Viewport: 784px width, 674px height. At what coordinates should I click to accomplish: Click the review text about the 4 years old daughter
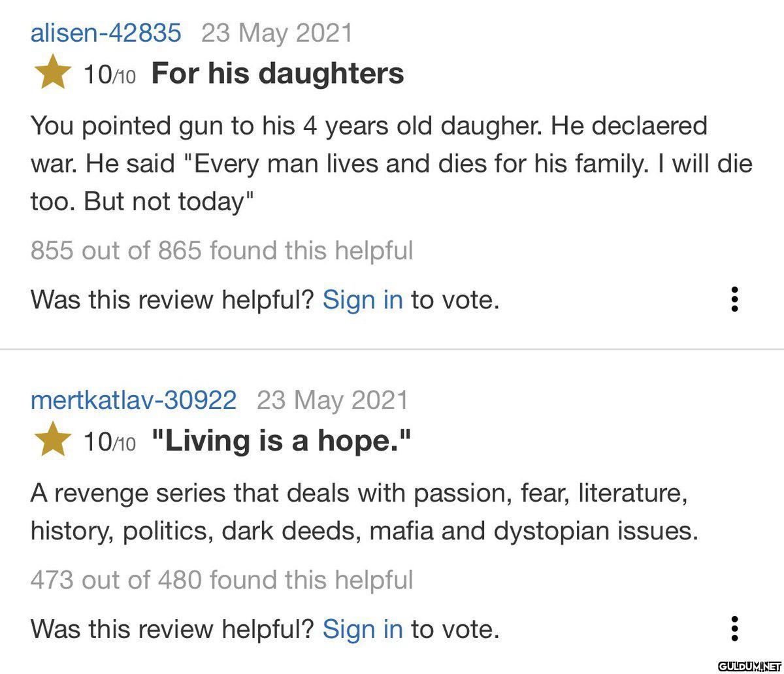coord(391,163)
